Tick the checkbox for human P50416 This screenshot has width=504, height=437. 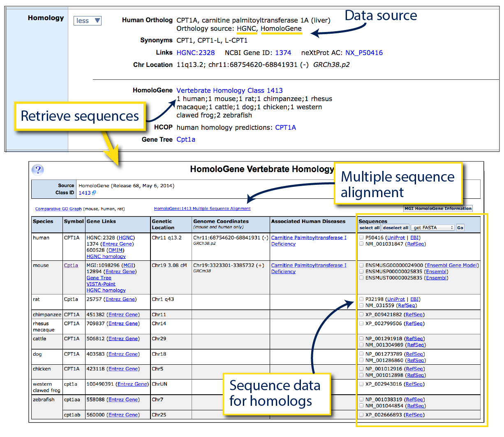tap(361, 237)
